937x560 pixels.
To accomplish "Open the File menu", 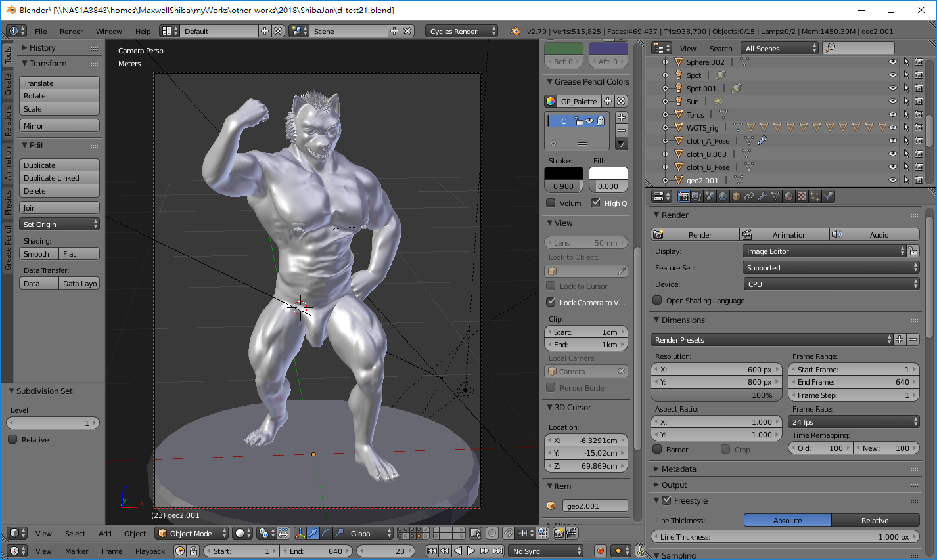I will (x=41, y=31).
